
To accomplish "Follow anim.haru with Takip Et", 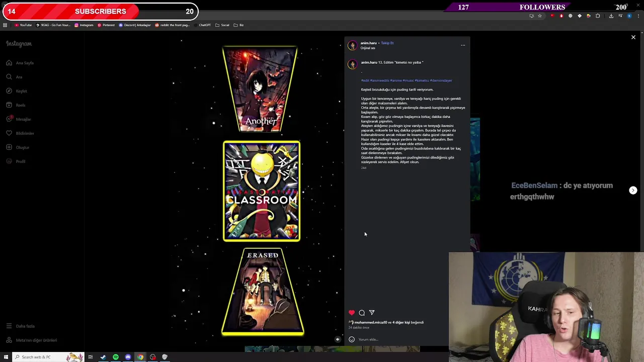I will 387,43.
